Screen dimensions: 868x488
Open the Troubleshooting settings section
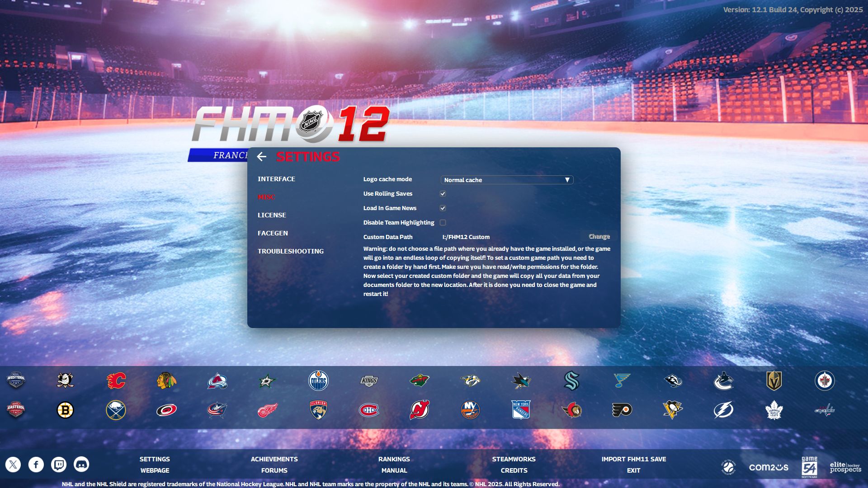(290, 251)
